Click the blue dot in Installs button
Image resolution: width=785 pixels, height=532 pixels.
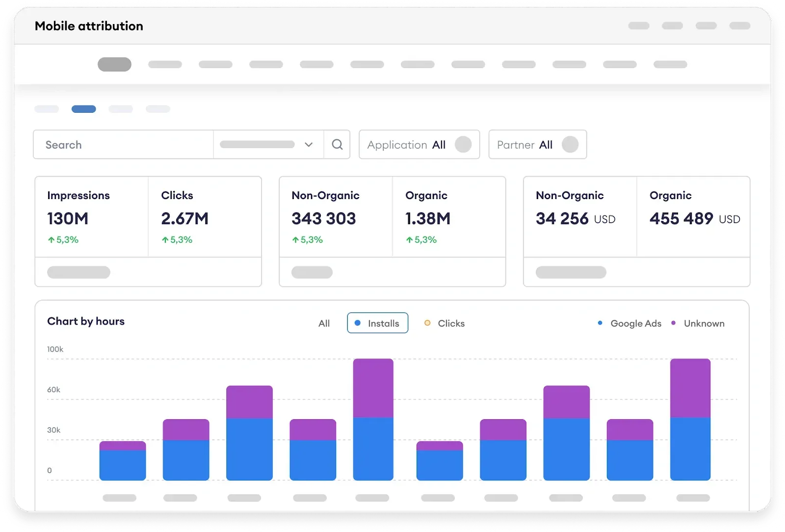(358, 323)
